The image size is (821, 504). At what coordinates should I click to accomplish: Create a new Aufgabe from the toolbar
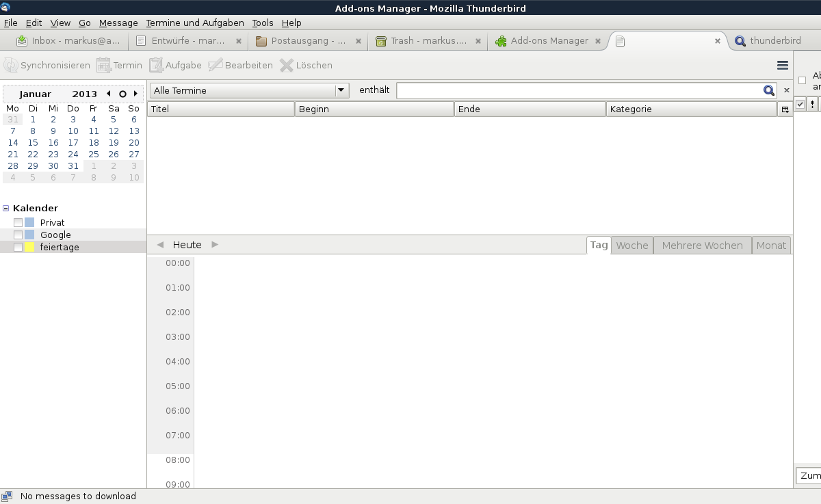(175, 65)
